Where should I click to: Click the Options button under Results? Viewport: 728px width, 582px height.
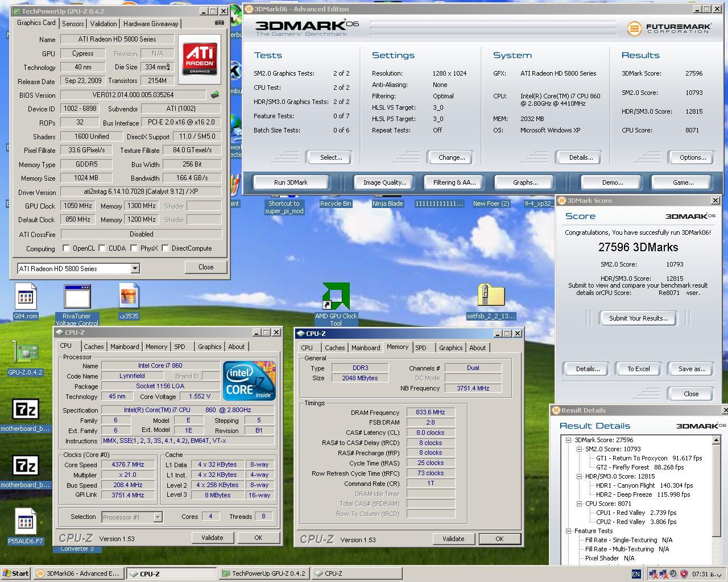click(x=693, y=157)
